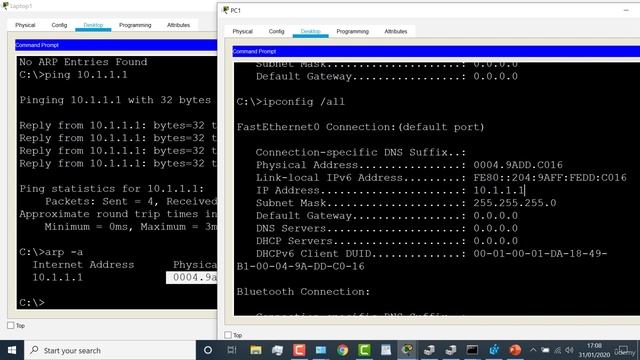Open the green Camtasia icon on taskbar
Viewport: 640px width, 360px height.
coord(364,350)
